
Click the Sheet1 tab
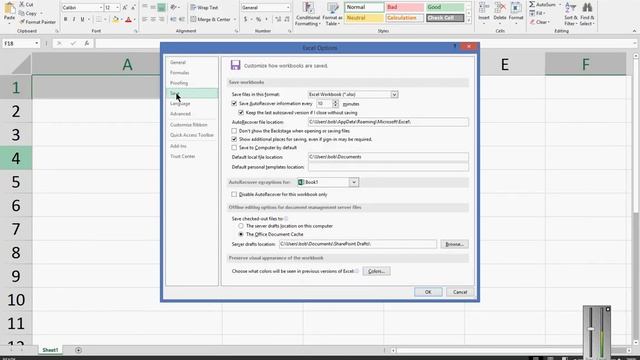click(51, 350)
